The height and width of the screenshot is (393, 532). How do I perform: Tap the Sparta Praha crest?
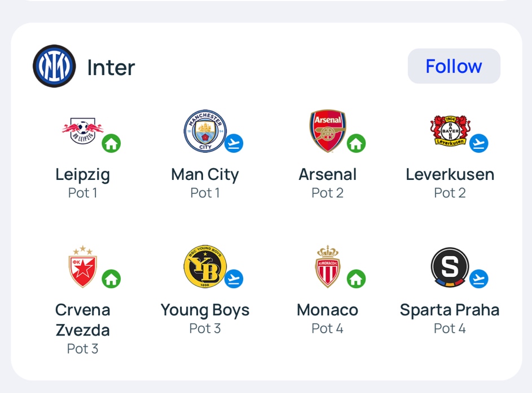click(450, 267)
